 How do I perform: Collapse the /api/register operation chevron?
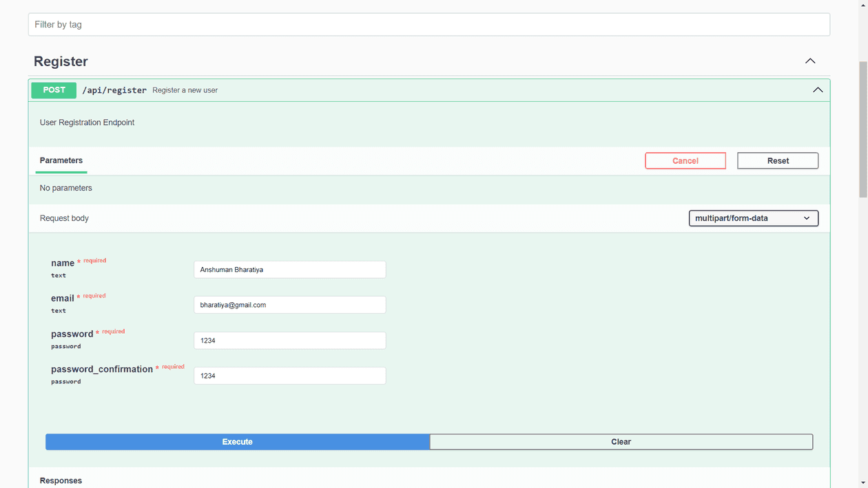[x=818, y=90]
